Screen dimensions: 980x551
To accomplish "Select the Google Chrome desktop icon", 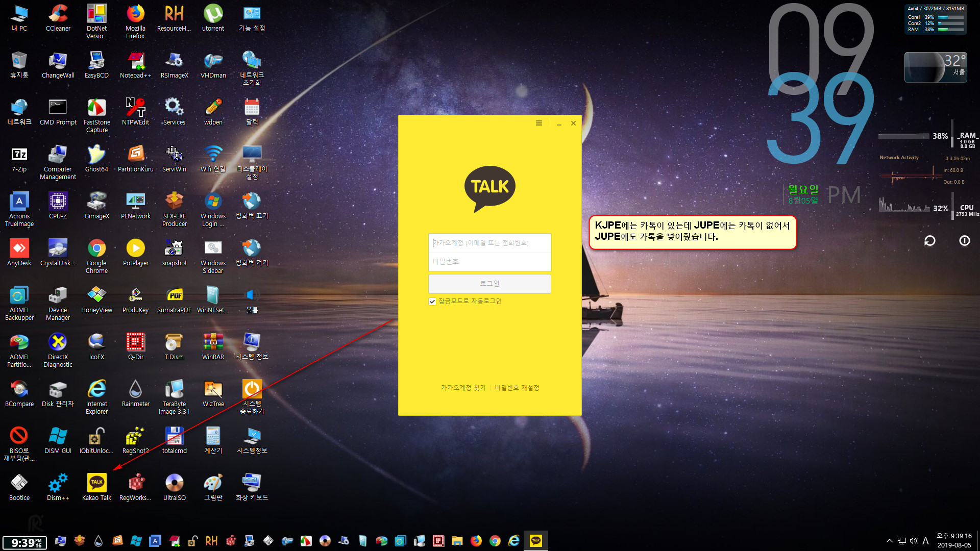I will click(96, 256).
